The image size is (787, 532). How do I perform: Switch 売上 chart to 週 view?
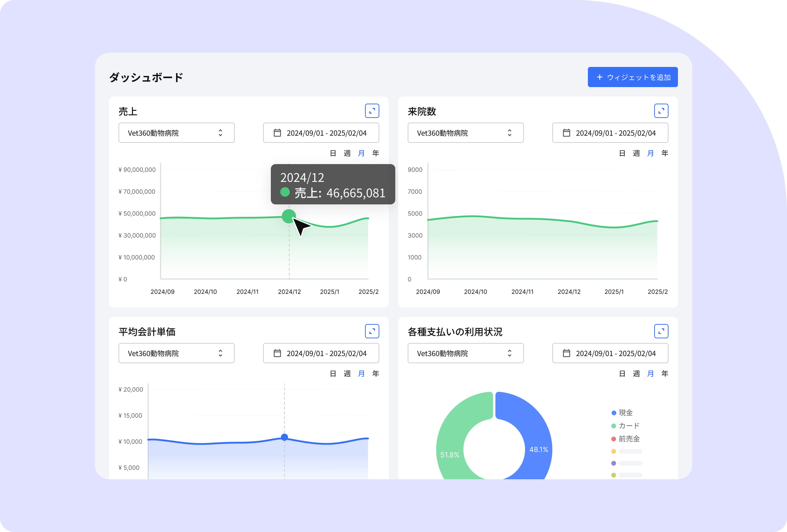[347, 153]
